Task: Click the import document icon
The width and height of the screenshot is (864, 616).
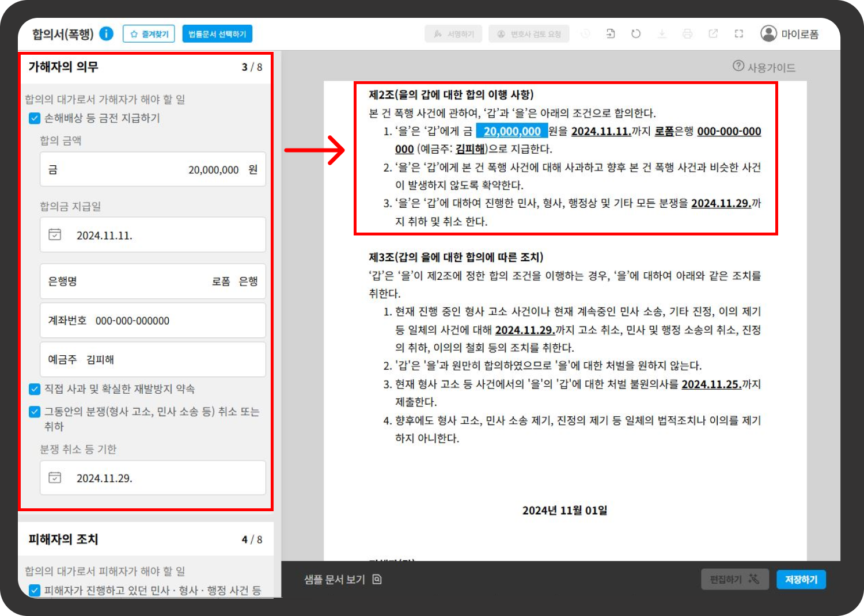Action: 611,34
